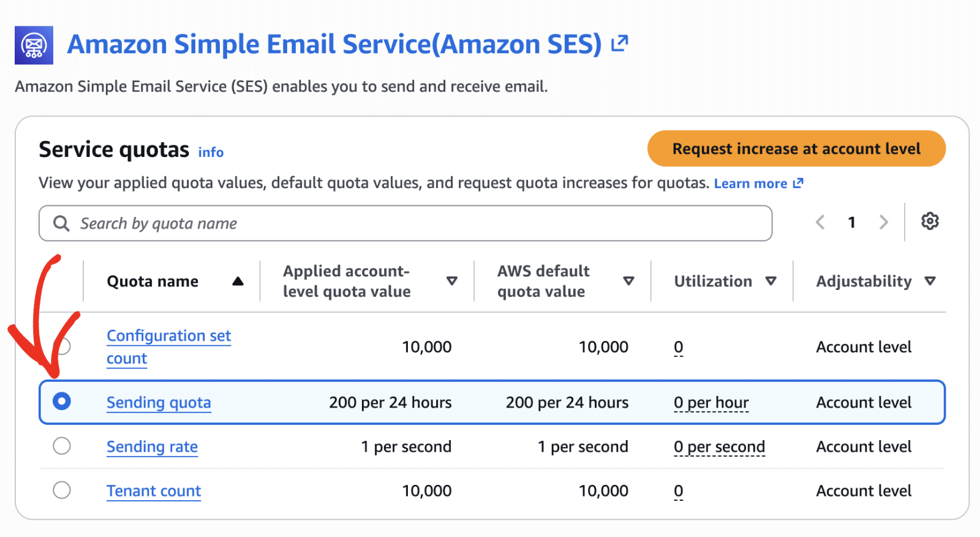
Task: Open the Learn more link
Action: click(x=758, y=183)
